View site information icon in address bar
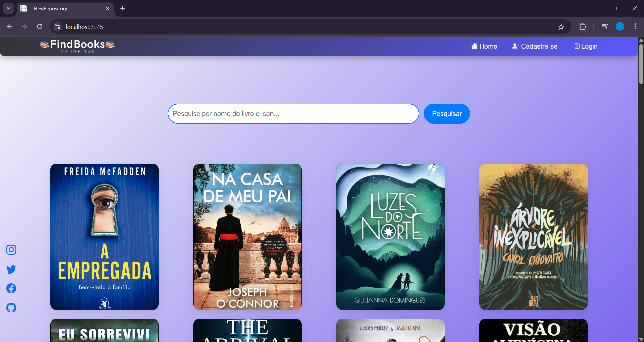 (x=57, y=27)
